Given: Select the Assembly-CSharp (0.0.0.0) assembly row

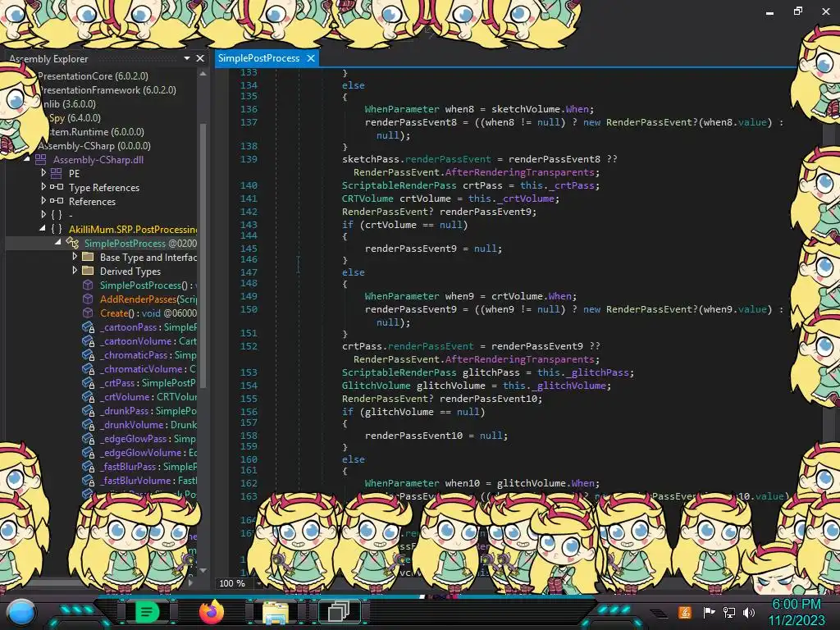Looking at the screenshot, I should coord(94,146).
